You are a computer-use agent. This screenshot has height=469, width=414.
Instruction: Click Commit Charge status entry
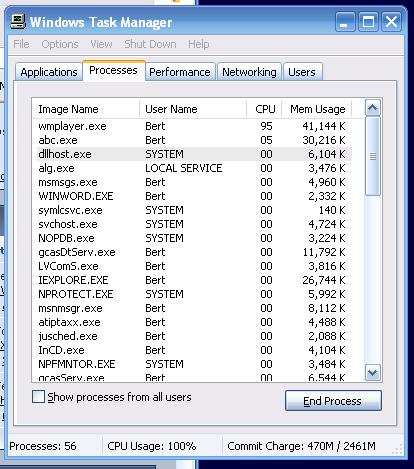pos(301,446)
